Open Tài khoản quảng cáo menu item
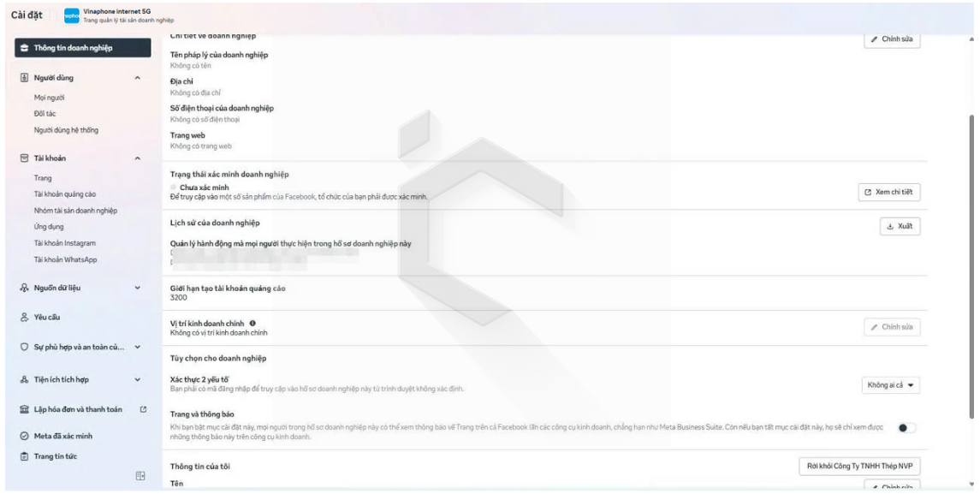Viewport: 980px width, 494px height. coord(65,194)
